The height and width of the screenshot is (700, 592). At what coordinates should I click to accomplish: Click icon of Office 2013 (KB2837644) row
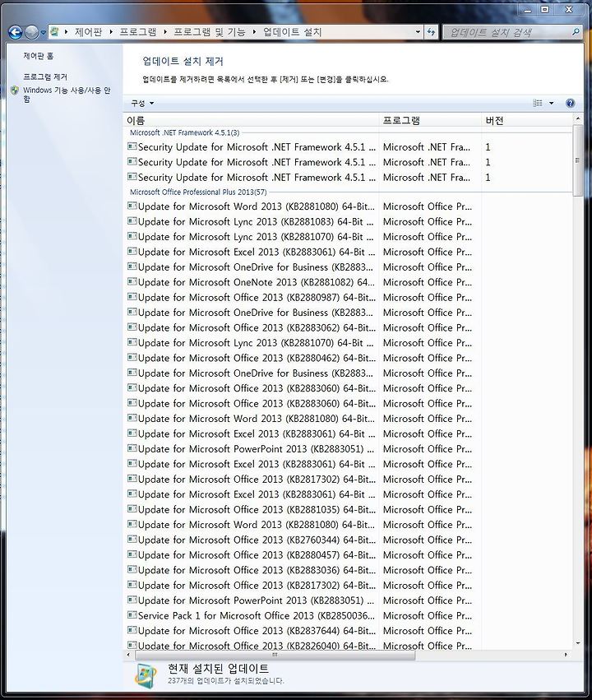(132, 630)
